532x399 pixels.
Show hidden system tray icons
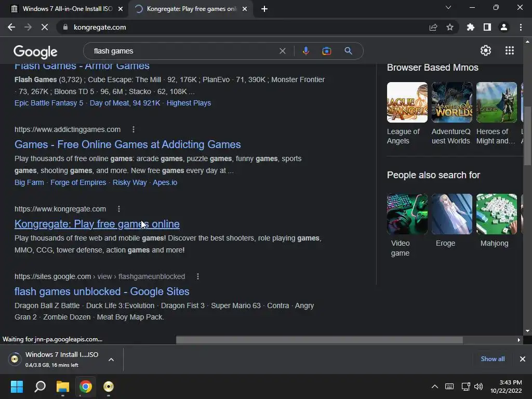click(435, 387)
